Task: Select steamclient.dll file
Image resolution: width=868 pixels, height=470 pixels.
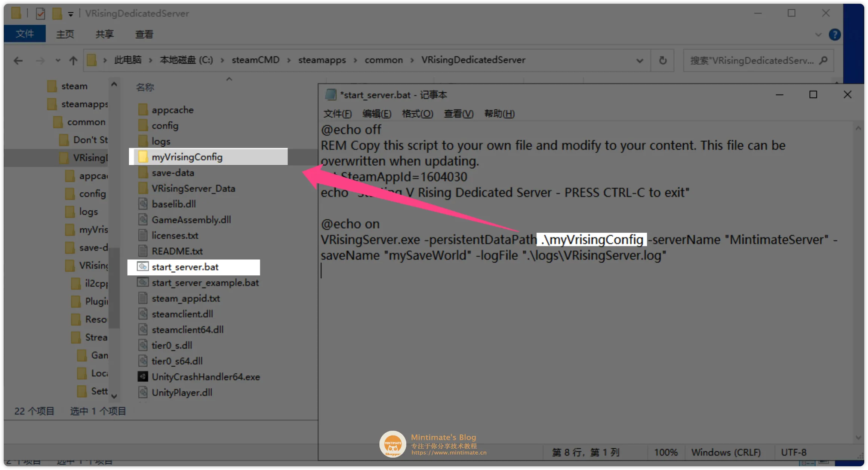Action: pyautogui.click(x=176, y=314)
